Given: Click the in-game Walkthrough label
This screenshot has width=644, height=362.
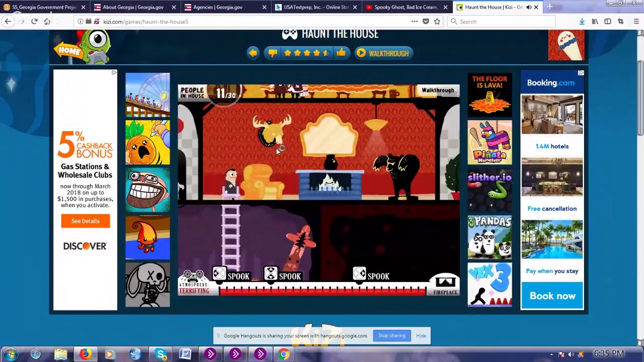Looking at the screenshot, I should [x=438, y=90].
